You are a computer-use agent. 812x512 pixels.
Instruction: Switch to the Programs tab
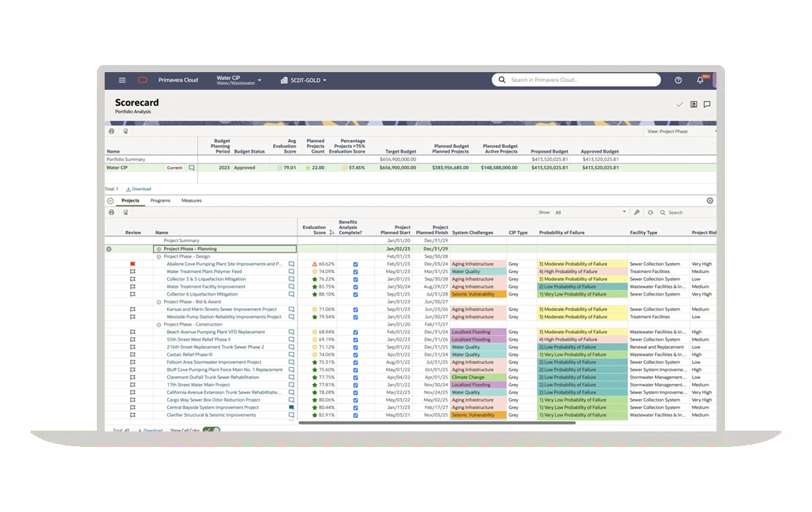coord(161,201)
